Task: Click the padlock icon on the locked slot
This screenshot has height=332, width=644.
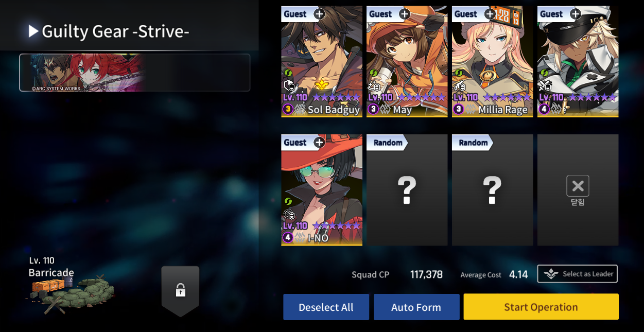Action: point(180,290)
